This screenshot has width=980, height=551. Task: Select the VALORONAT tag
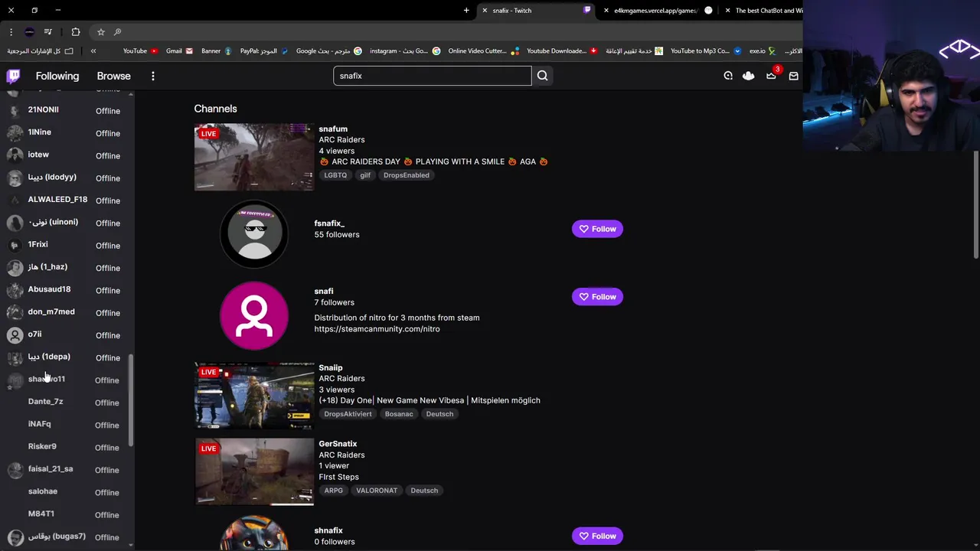click(x=377, y=491)
